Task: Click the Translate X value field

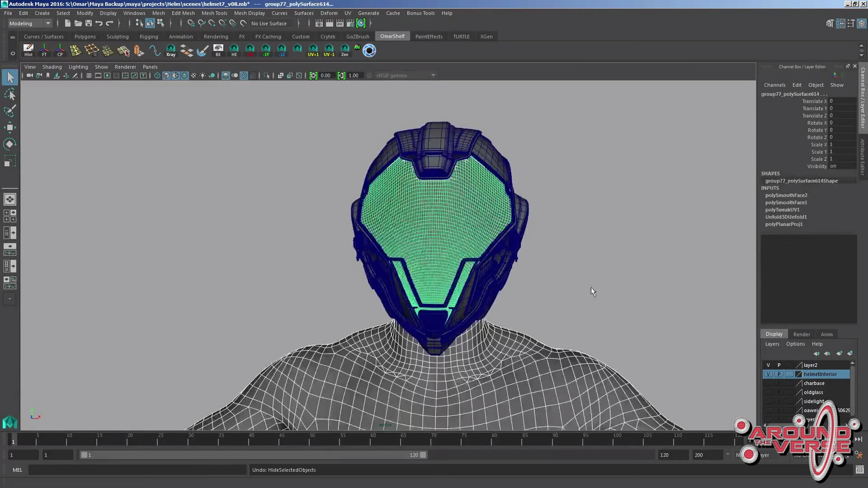Action: [842, 101]
